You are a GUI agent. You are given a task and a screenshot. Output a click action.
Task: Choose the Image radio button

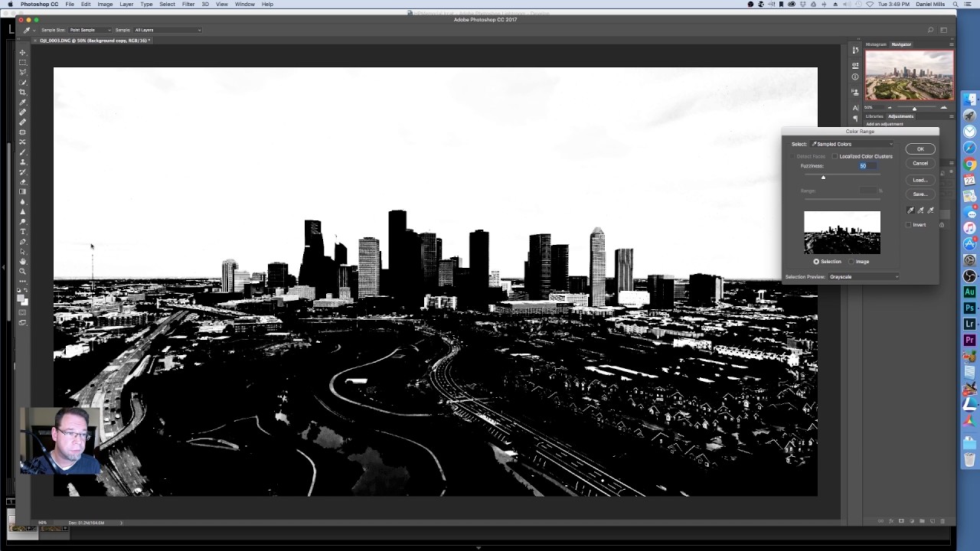point(851,262)
